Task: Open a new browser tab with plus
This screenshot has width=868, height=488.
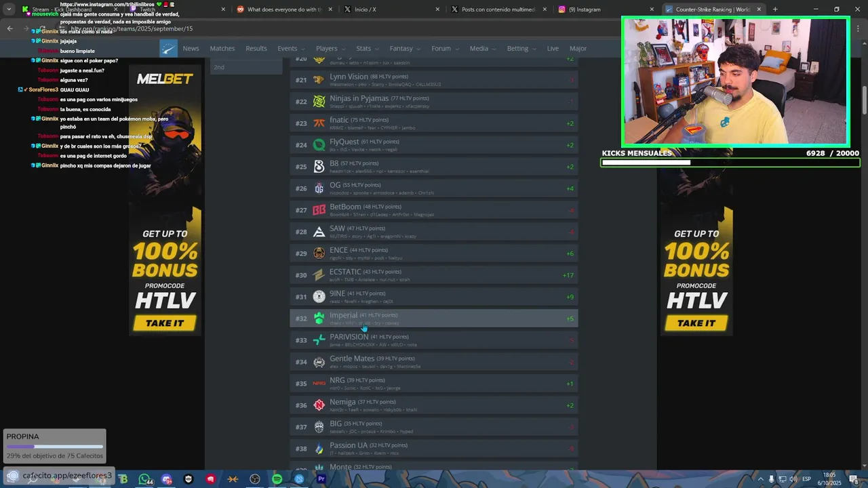Action: point(775,9)
